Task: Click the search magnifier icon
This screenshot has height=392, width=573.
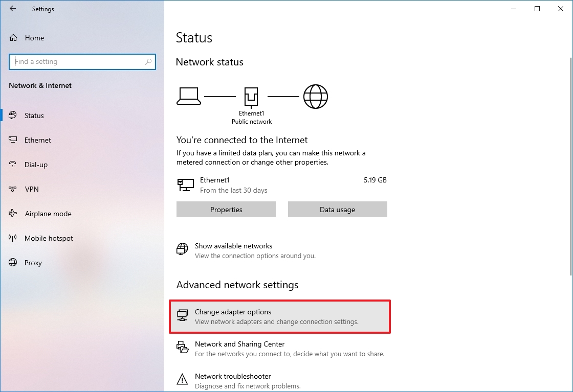Action: 148,61
